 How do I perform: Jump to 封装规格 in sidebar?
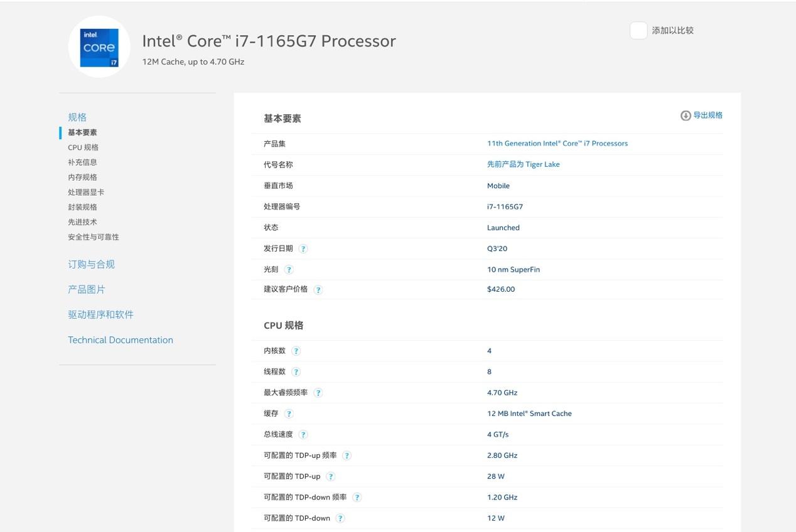coord(82,208)
